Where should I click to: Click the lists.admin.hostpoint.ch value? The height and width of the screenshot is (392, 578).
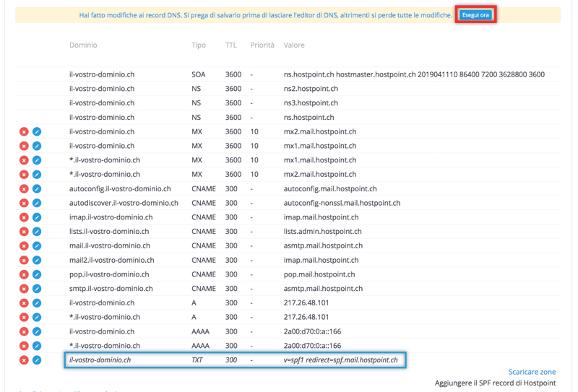(322, 231)
